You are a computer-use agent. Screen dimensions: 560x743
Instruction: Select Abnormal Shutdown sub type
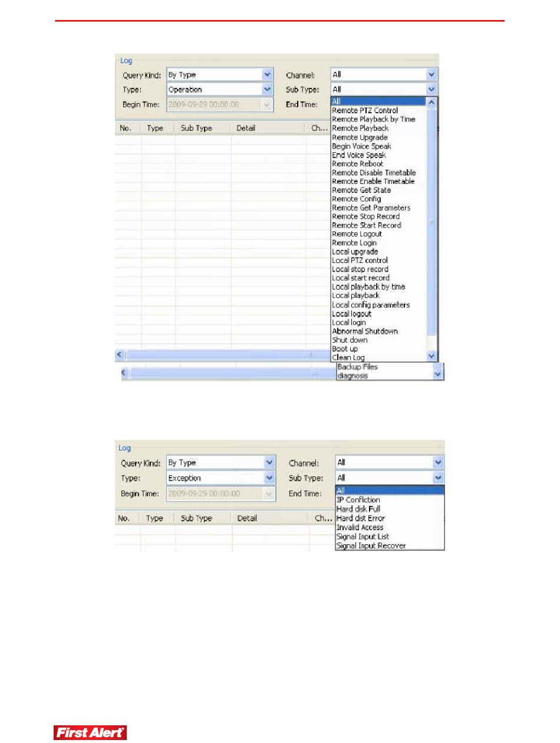pos(365,331)
